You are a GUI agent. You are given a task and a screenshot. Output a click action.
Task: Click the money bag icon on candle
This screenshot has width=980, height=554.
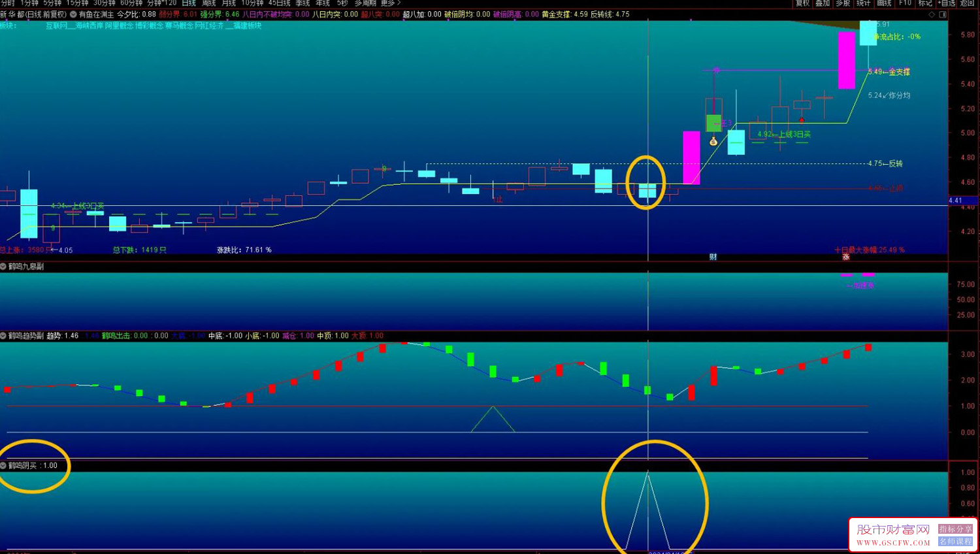713,141
